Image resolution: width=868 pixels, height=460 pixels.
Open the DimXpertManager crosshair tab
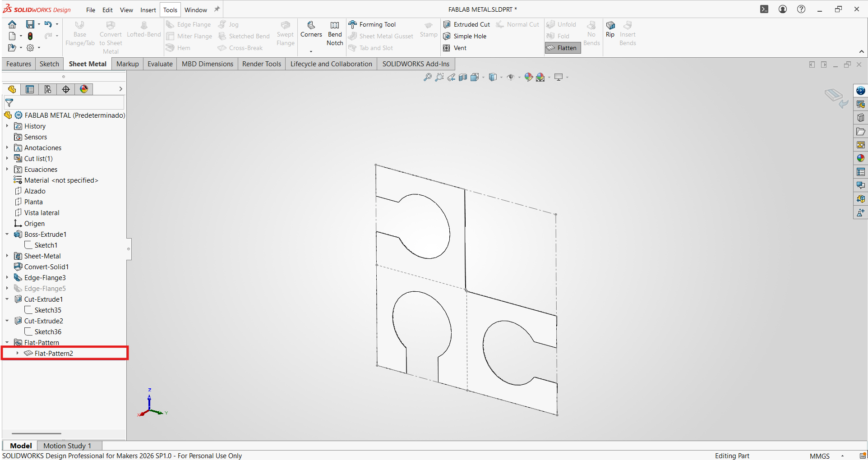[66, 89]
